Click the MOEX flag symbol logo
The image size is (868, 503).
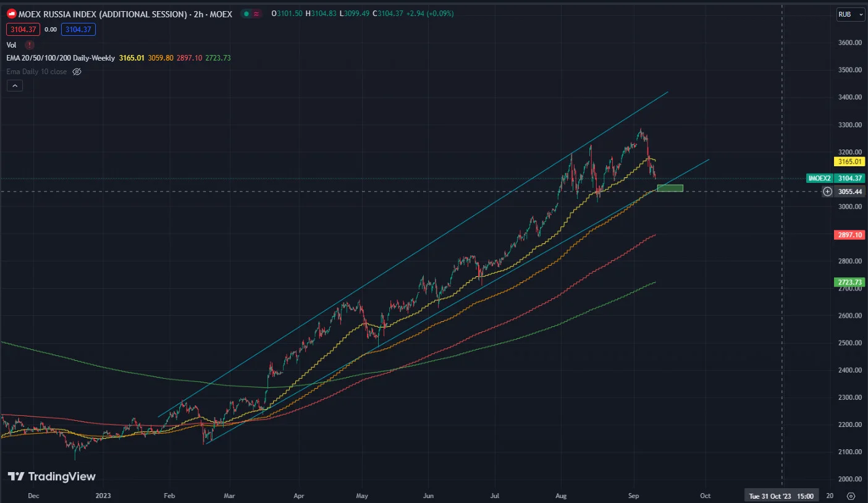click(11, 14)
